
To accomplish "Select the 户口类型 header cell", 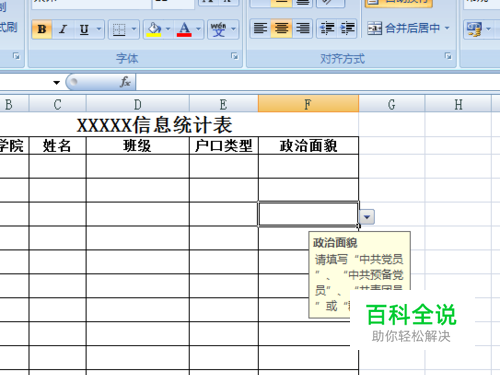I will click(x=224, y=146).
